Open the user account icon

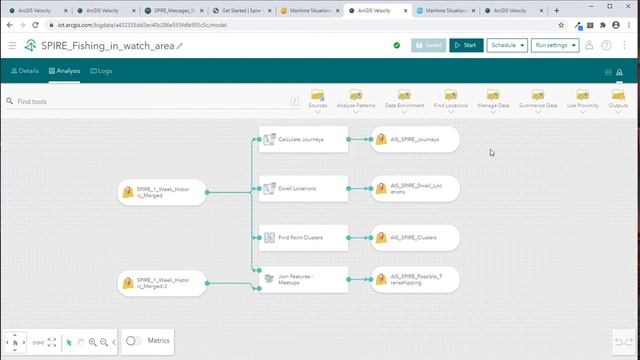(x=589, y=45)
